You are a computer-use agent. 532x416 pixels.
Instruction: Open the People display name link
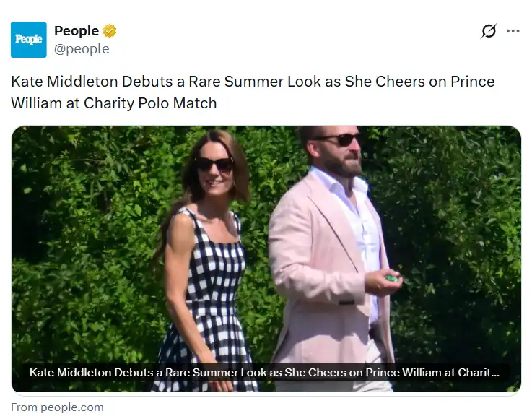[x=77, y=31]
